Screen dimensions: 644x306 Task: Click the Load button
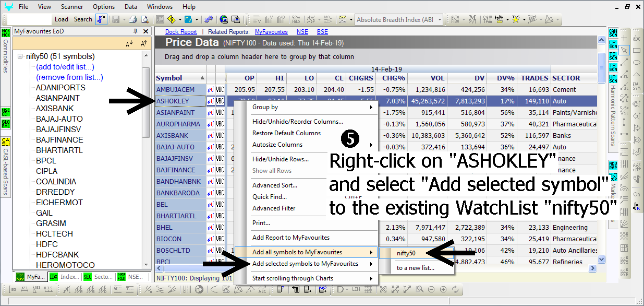click(62, 19)
